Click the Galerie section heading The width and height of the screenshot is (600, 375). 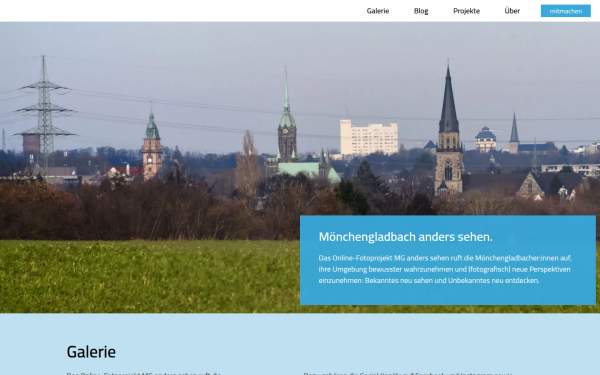pos(91,352)
